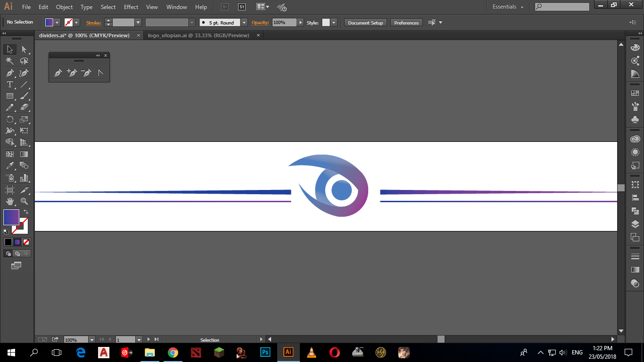Select the Direct Selection tool

[x=24, y=49]
